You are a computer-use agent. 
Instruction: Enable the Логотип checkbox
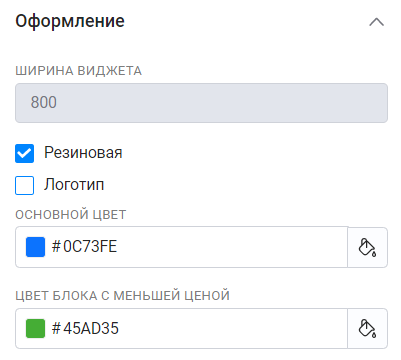pos(24,185)
